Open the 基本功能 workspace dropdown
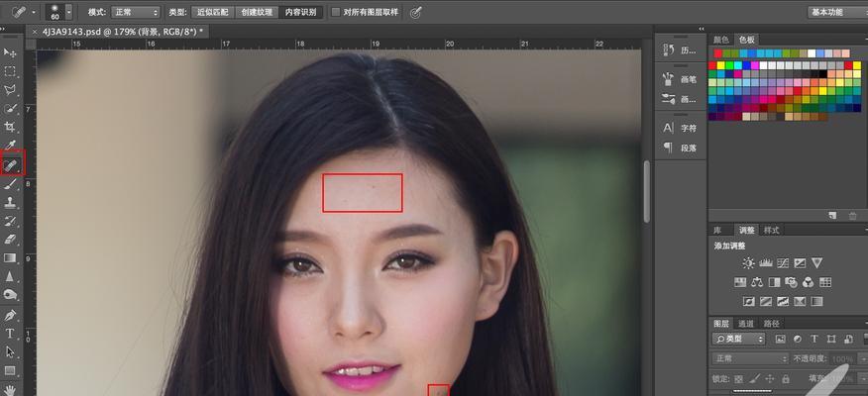Viewport: 868px width, 396px height. pos(837,12)
